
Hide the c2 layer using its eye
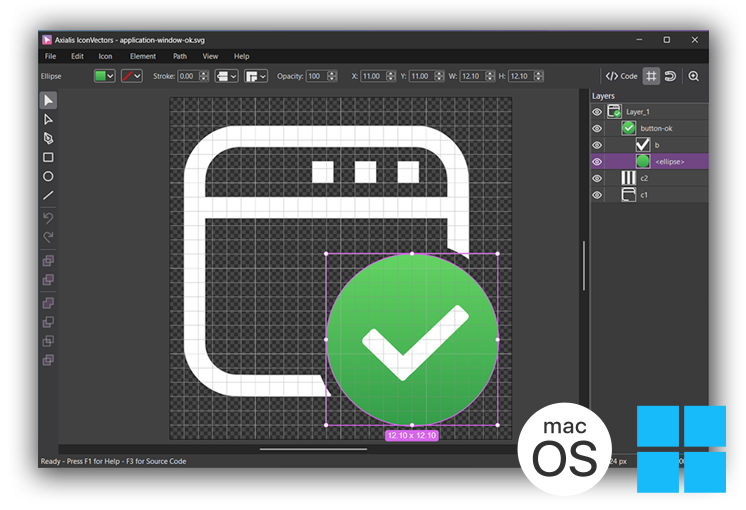[597, 179]
